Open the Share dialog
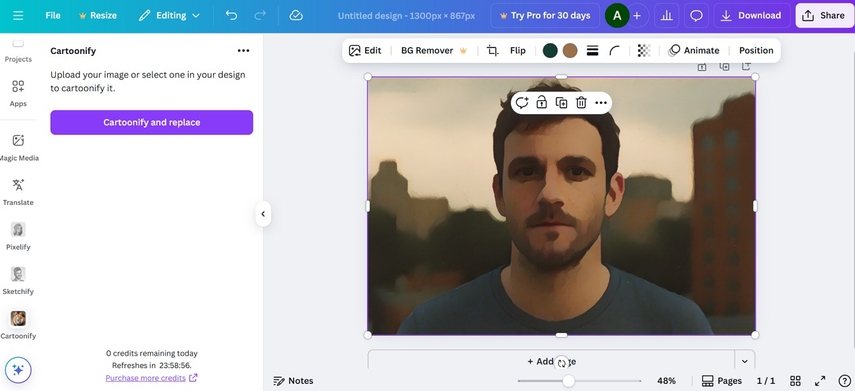 [x=824, y=15]
